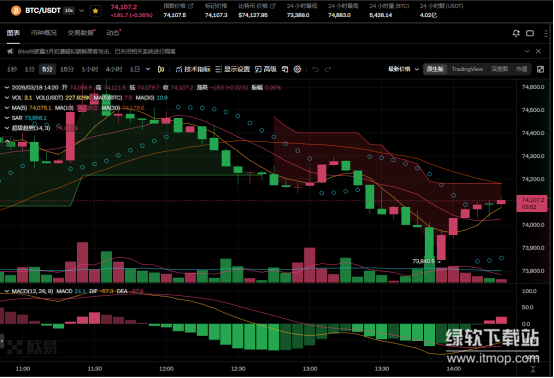Image resolution: width=554 pixels, height=378 pixels.
Task: Open the 最新价格 price source dropdown
Action: 403,69
